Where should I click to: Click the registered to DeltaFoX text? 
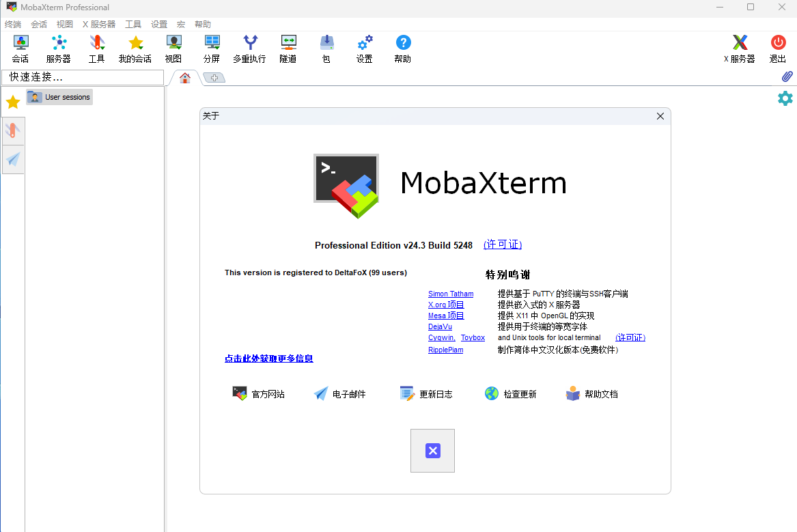316,273
